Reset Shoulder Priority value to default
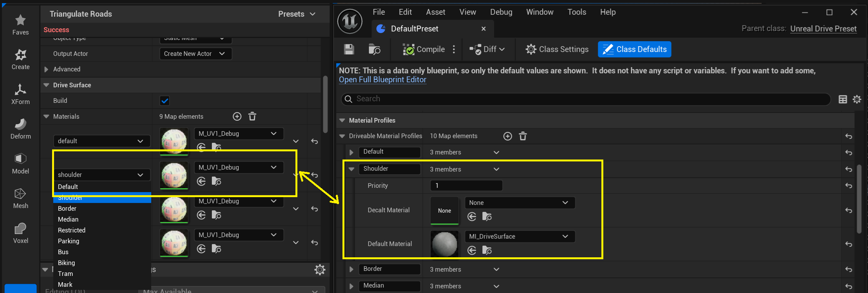This screenshot has width=868, height=293. coord(849,186)
